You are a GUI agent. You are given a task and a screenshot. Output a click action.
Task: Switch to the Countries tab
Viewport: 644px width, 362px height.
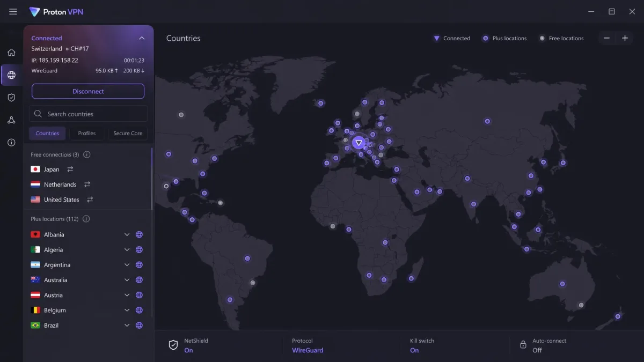47,133
